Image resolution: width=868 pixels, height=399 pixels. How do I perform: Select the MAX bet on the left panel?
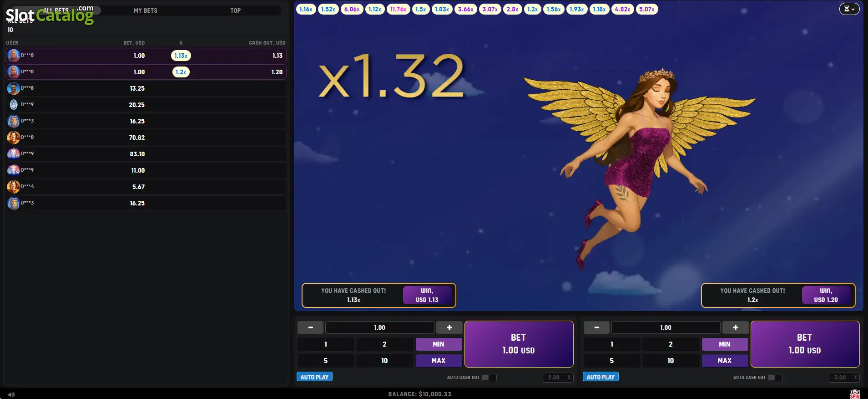click(x=439, y=361)
